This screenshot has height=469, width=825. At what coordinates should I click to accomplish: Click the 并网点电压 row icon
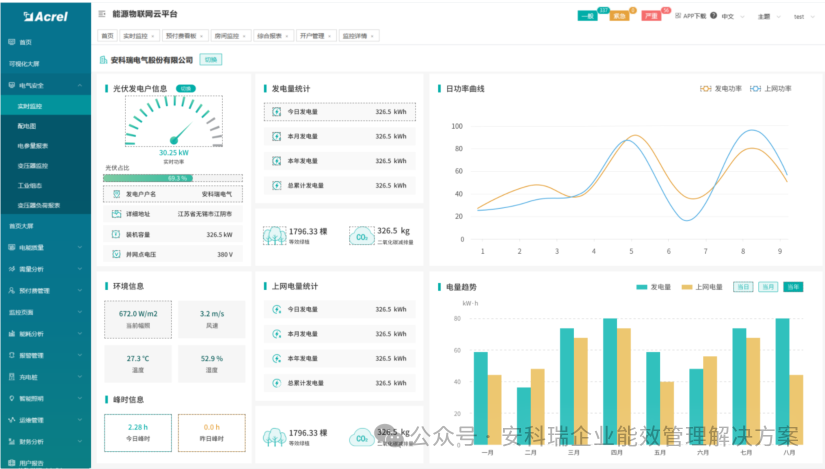coord(116,254)
